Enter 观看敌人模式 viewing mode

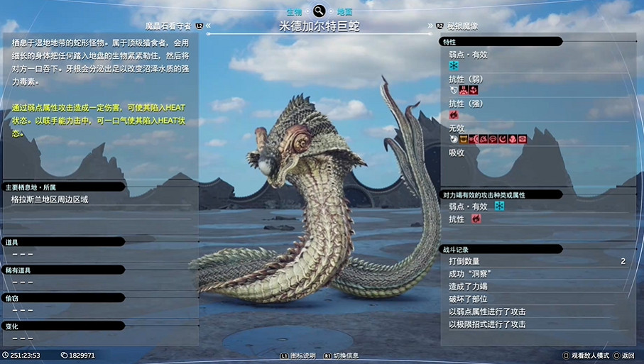(584, 355)
